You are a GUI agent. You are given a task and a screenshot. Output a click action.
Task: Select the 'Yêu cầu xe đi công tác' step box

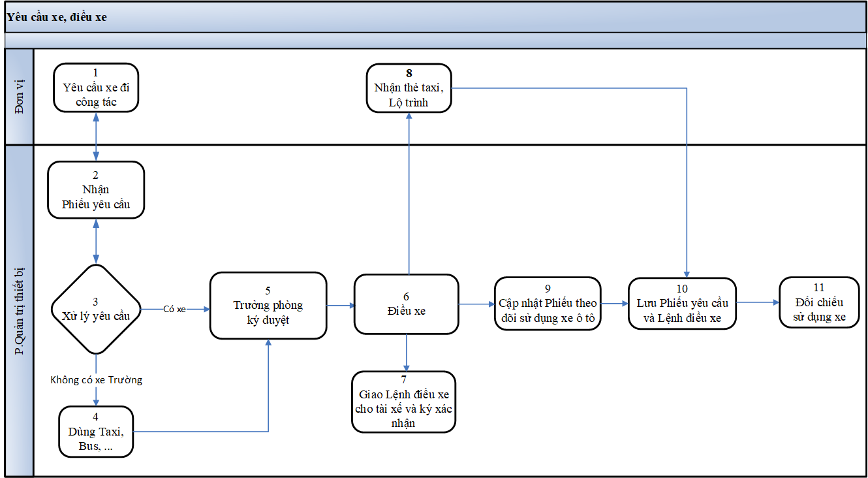pos(96,88)
